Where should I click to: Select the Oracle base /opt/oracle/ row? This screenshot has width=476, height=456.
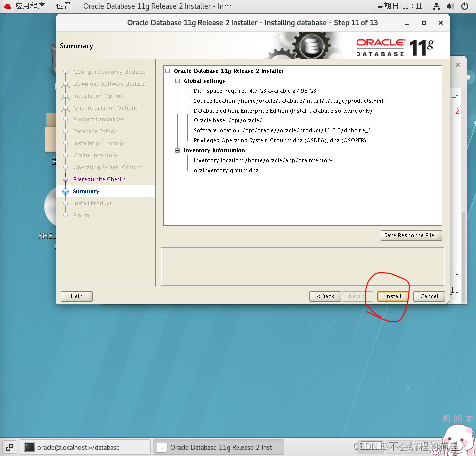(x=228, y=120)
